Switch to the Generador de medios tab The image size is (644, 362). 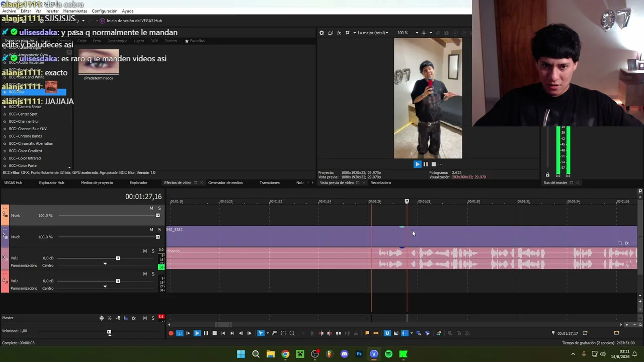[x=225, y=183]
